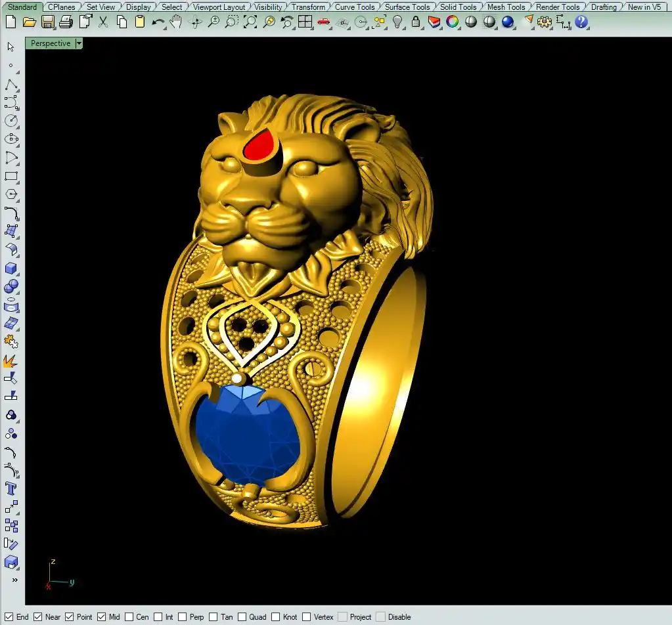Open Options gear icon in toolbar
672x625 pixels.
(545, 22)
